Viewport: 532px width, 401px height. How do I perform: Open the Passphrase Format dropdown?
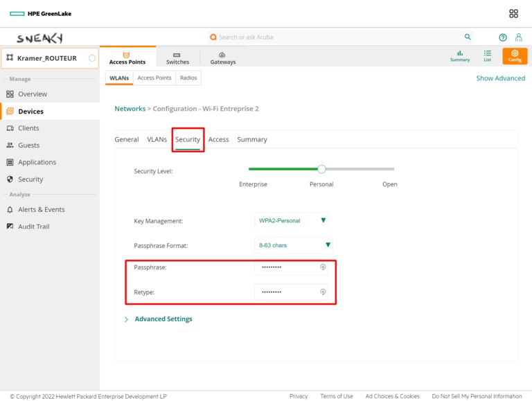[294, 245]
